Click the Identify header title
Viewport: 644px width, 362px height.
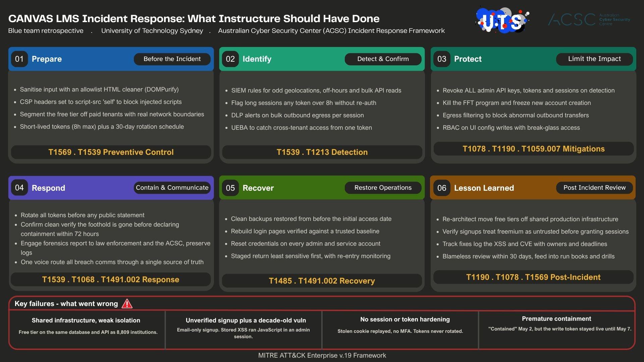point(257,59)
